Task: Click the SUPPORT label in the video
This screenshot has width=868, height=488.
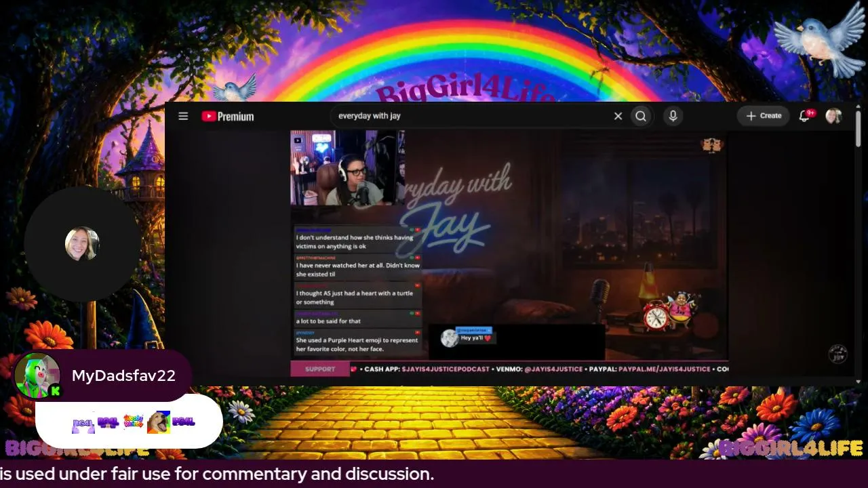Action: coord(320,369)
